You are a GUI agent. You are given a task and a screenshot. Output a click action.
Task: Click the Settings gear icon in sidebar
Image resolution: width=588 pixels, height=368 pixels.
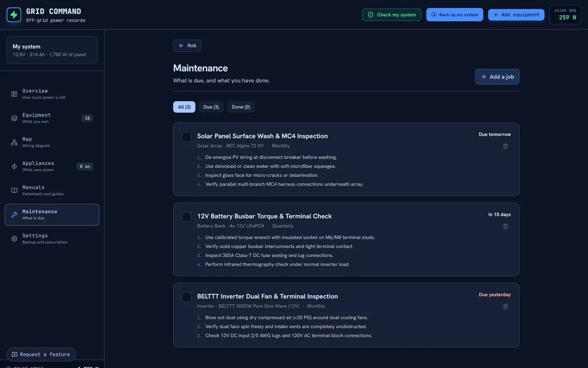tap(14, 239)
